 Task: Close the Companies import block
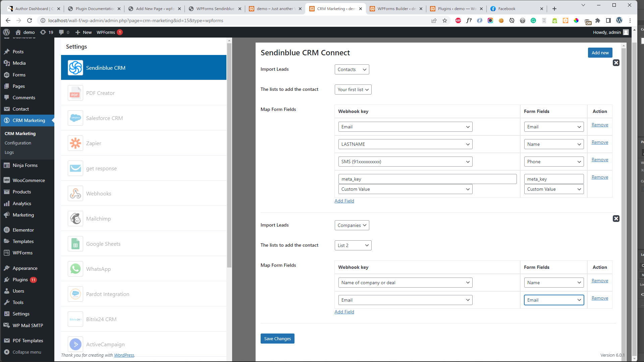[616, 219]
